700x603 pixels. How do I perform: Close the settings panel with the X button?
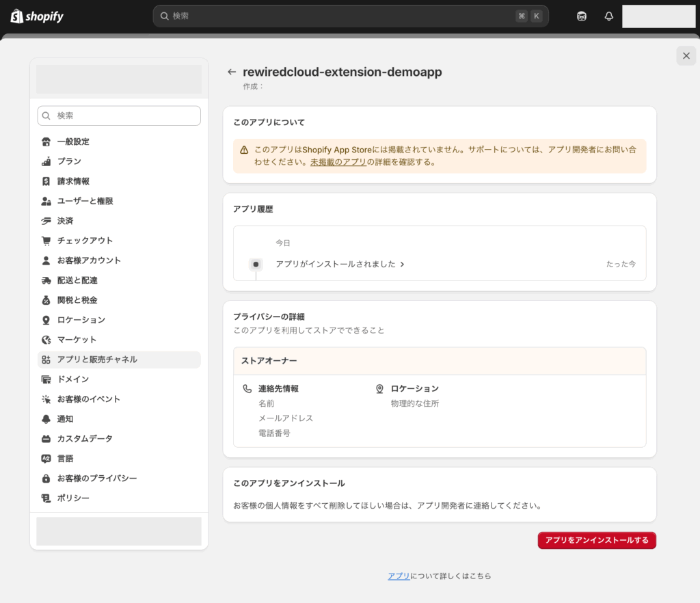(x=686, y=56)
